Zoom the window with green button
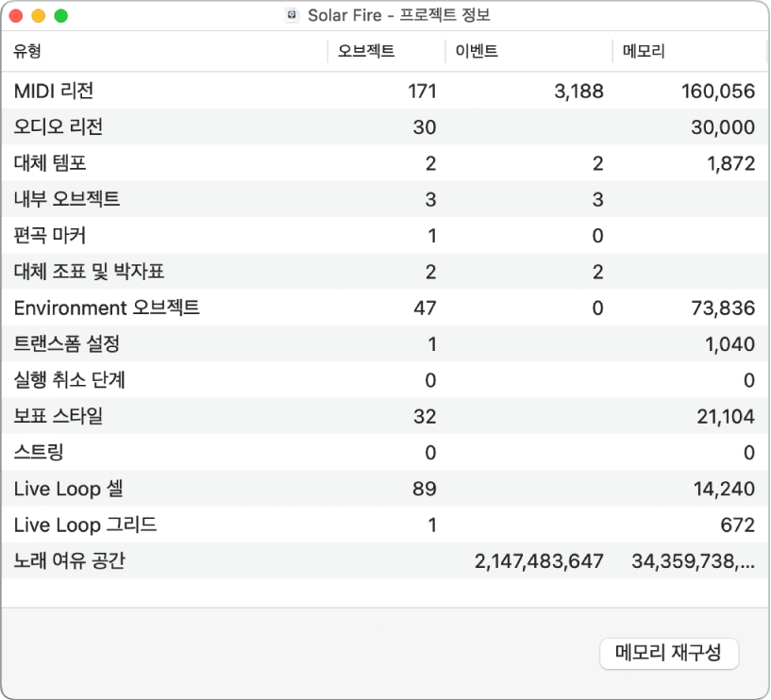The width and height of the screenshot is (771, 700). (x=61, y=16)
